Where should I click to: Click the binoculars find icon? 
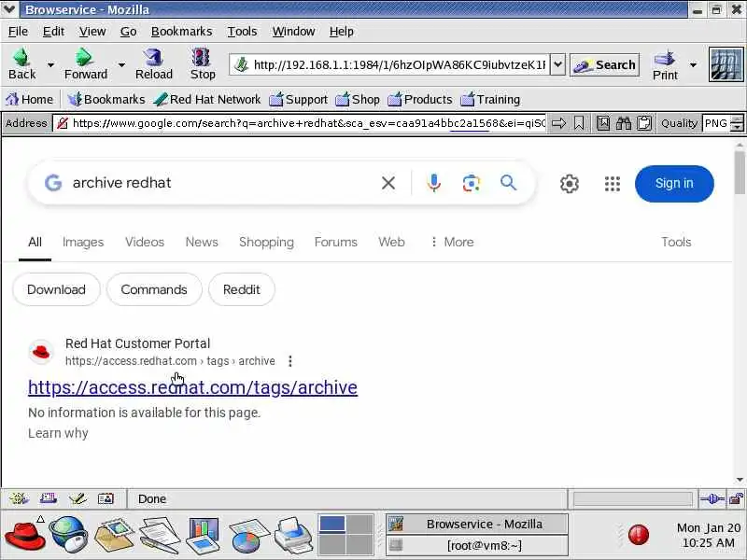[x=623, y=123]
